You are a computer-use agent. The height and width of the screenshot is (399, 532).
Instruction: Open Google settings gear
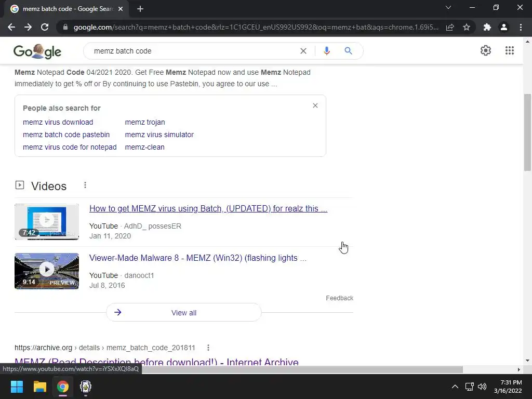[x=486, y=50]
